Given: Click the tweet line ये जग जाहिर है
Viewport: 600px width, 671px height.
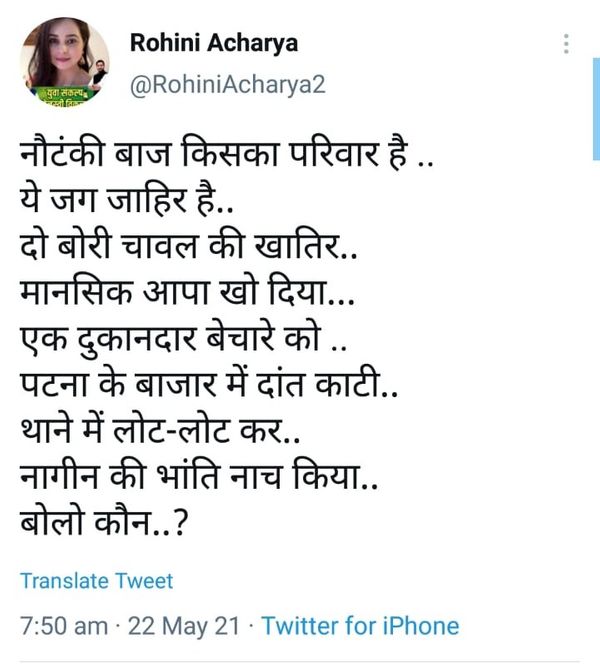Looking at the screenshot, I should (x=127, y=200).
